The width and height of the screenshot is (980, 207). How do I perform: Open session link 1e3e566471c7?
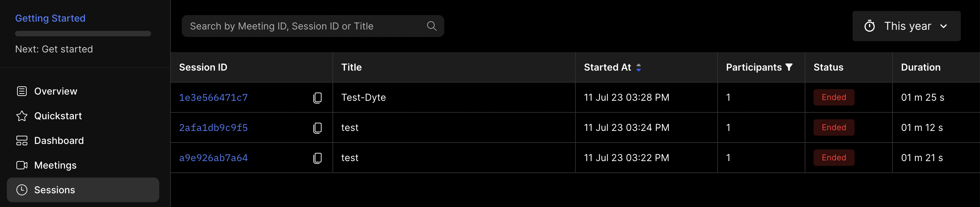(x=213, y=98)
